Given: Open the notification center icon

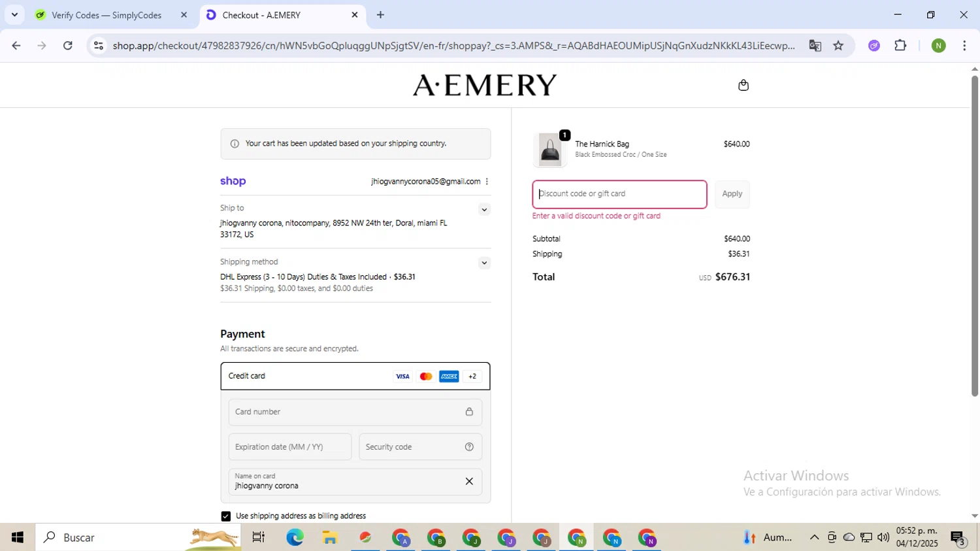Looking at the screenshot, I should 958,538.
